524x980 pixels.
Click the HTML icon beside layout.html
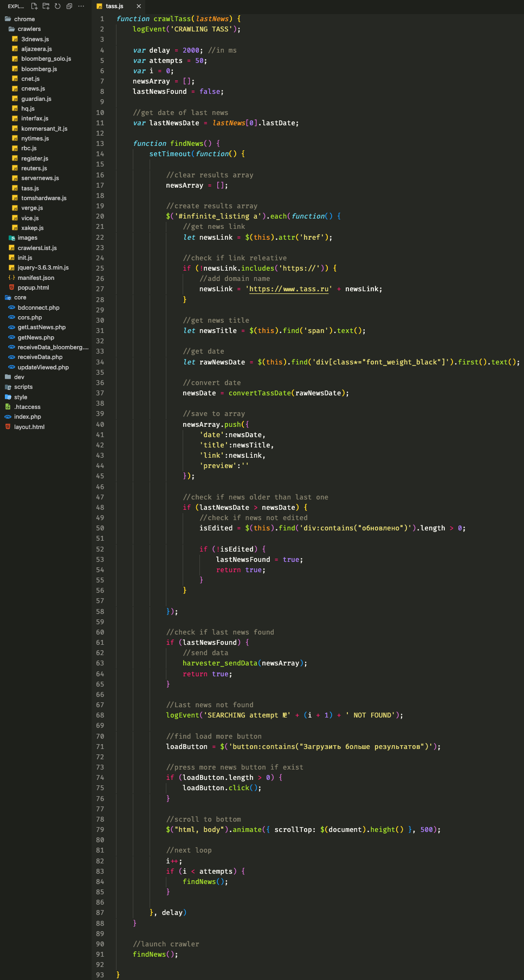pos(8,427)
